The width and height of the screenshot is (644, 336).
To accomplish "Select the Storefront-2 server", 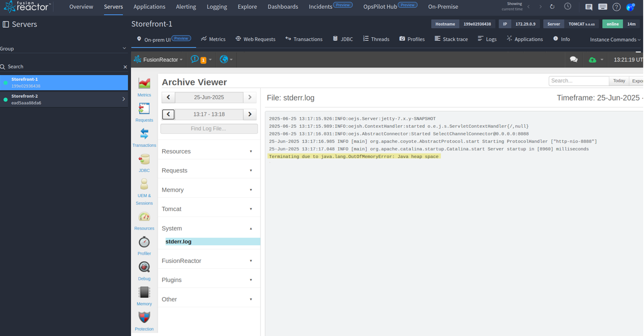I will [x=64, y=99].
